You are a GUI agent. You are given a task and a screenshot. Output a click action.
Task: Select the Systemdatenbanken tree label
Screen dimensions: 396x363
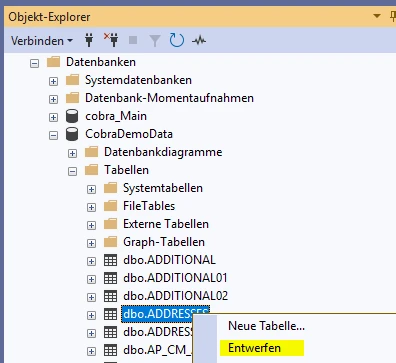pos(138,80)
